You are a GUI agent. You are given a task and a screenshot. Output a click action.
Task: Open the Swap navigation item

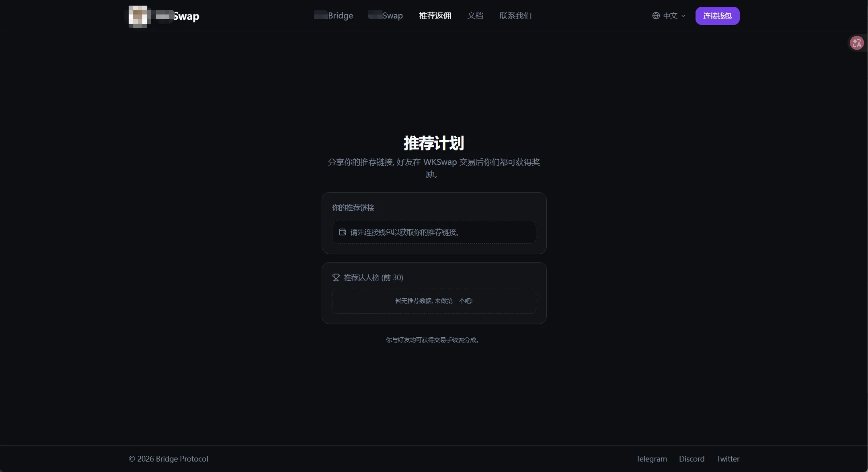tap(386, 16)
